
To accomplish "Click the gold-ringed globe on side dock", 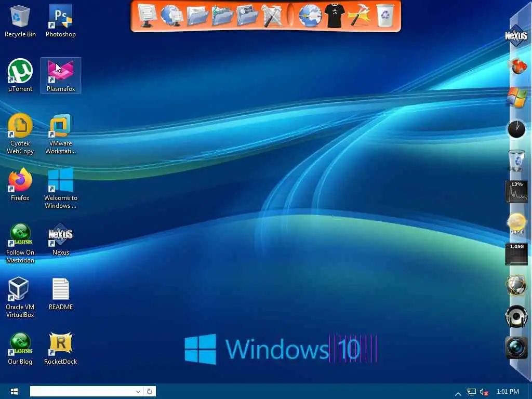I will pyautogui.click(x=516, y=285).
